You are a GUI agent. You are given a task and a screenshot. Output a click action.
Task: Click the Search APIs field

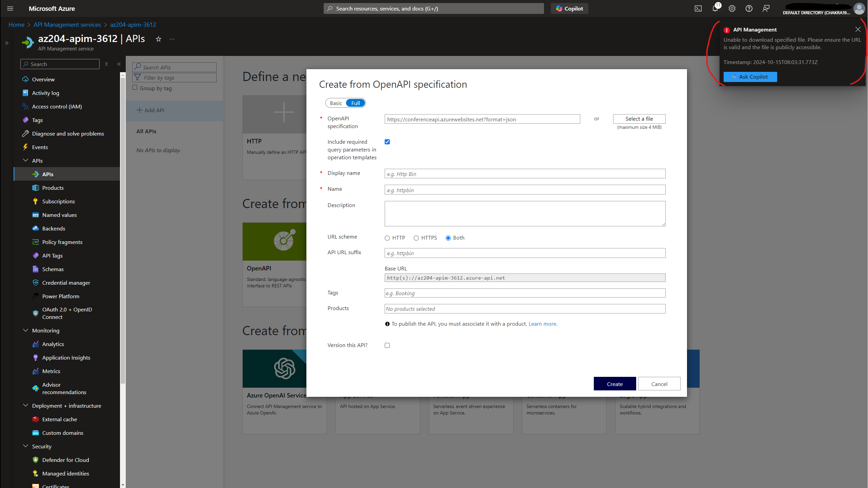point(174,67)
